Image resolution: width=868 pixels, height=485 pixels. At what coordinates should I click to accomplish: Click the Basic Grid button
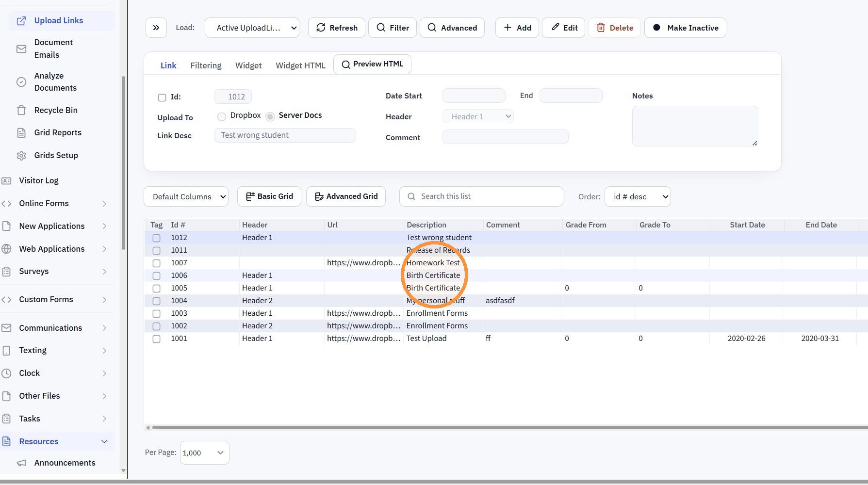269,196
